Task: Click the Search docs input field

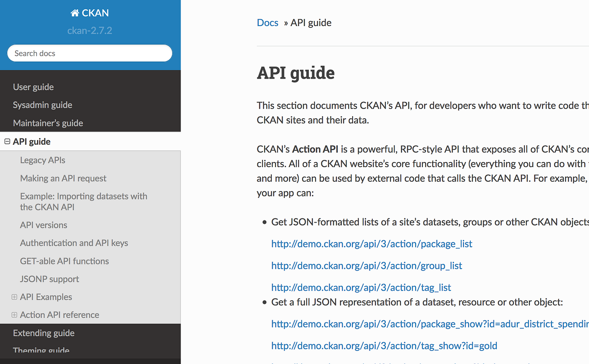Action: pos(90,53)
